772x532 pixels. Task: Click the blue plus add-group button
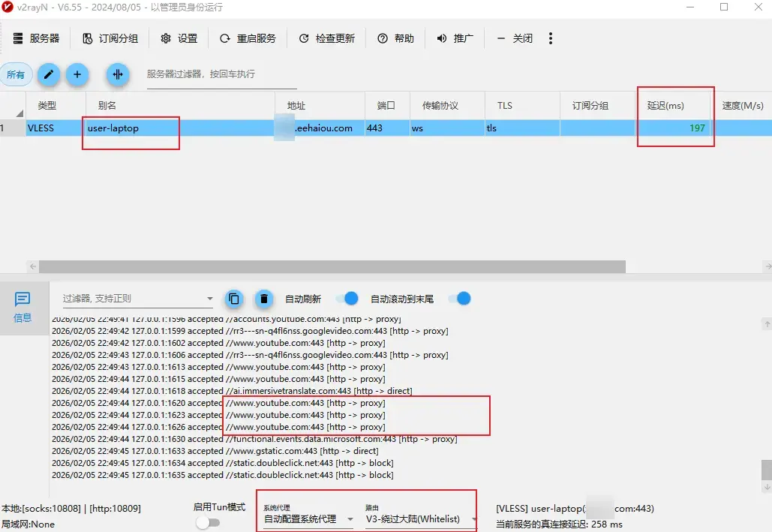click(77, 74)
